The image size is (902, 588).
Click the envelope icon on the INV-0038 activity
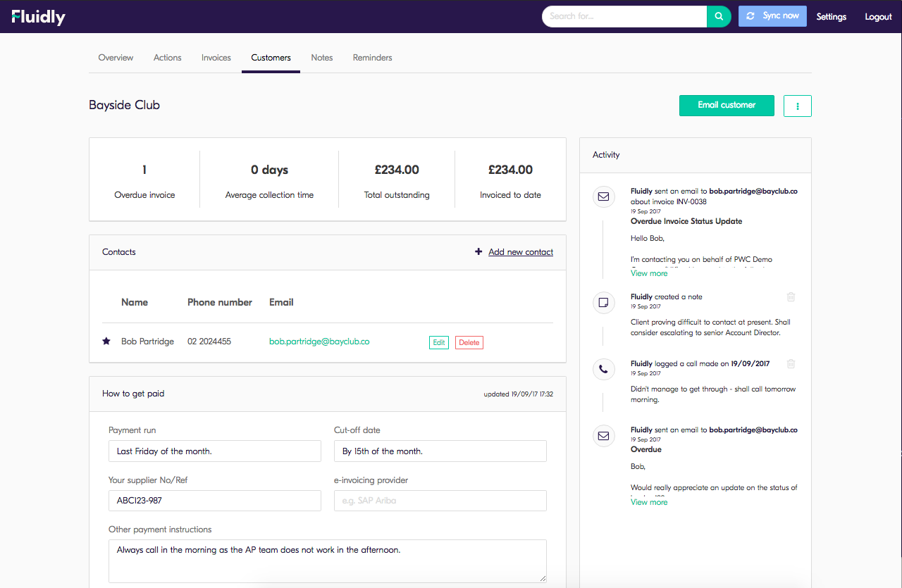(604, 196)
